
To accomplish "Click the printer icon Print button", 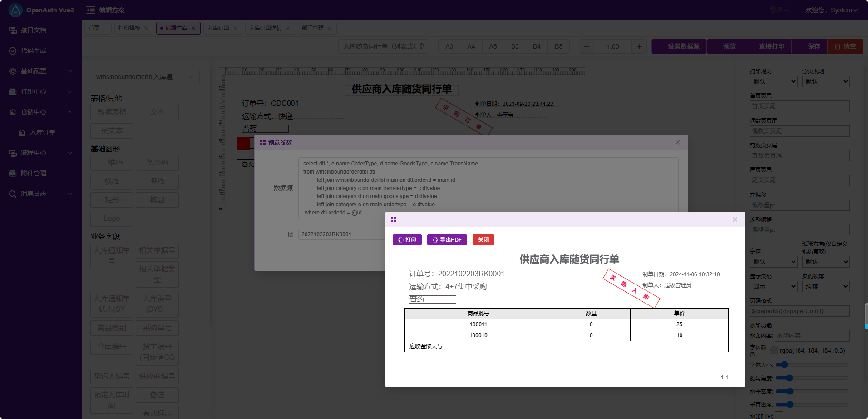I will coord(407,240).
